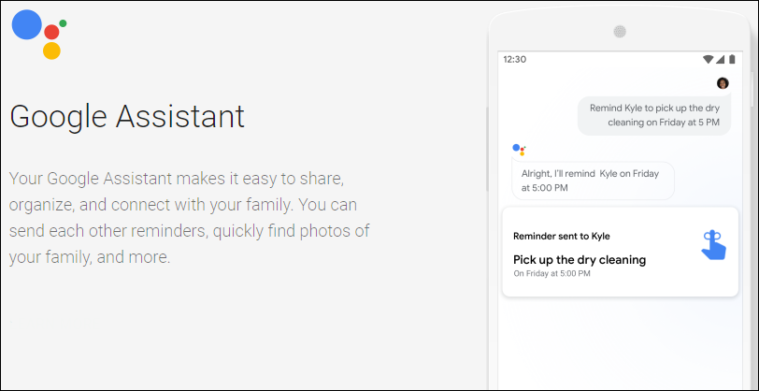The width and height of the screenshot is (759, 391).
Task: Click the 'Reminder sent to Kyle' label
Action: (x=562, y=237)
